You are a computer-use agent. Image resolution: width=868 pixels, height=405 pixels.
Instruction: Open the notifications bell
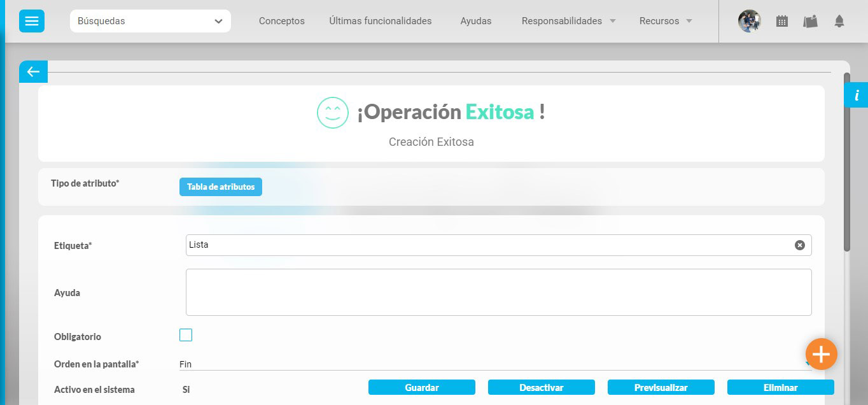(839, 21)
